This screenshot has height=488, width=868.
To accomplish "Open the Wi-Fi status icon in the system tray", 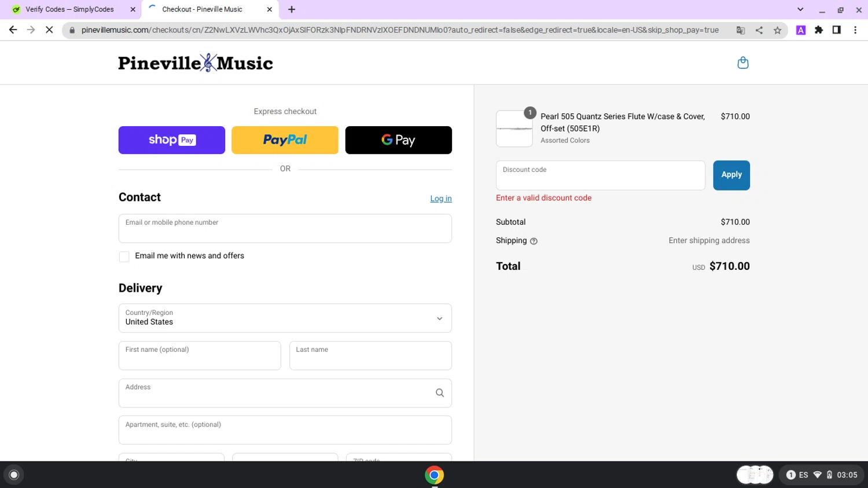I will (817, 475).
